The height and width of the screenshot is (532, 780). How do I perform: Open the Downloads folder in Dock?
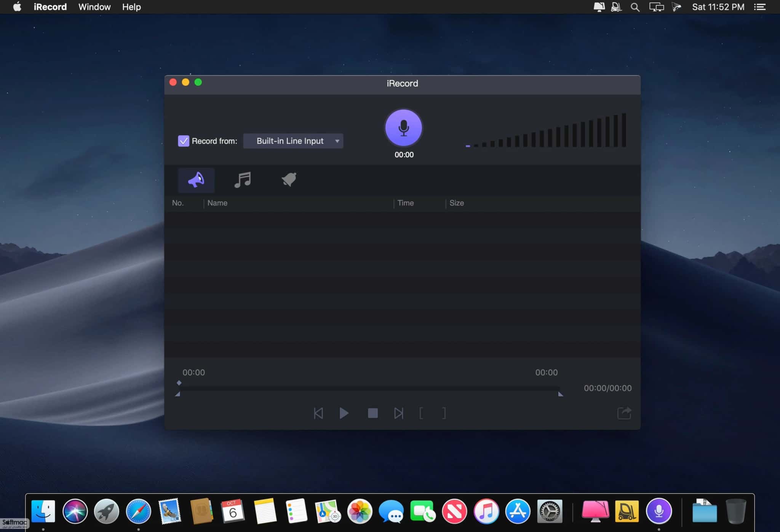[704, 511]
